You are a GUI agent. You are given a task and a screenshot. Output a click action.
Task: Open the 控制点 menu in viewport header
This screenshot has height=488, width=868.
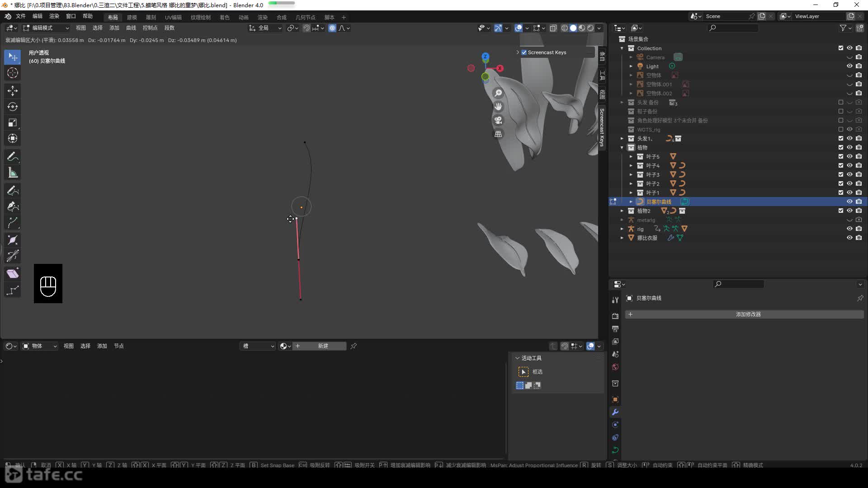pos(150,28)
